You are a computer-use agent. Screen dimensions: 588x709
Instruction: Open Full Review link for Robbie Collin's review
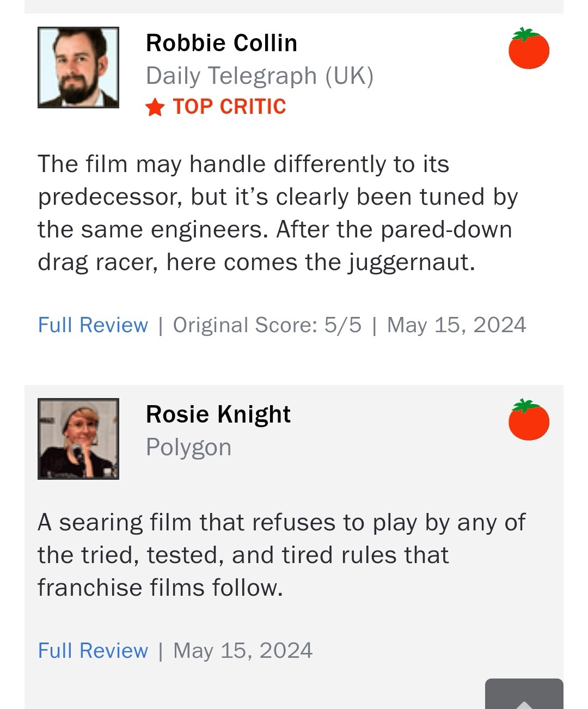pyautogui.click(x=93, y=325)
